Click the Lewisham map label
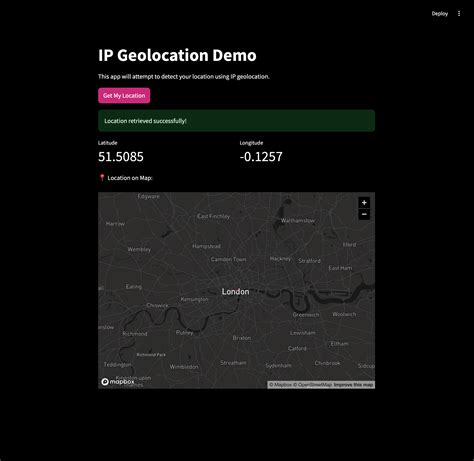The image size is (474, 461). pos(302,333)
